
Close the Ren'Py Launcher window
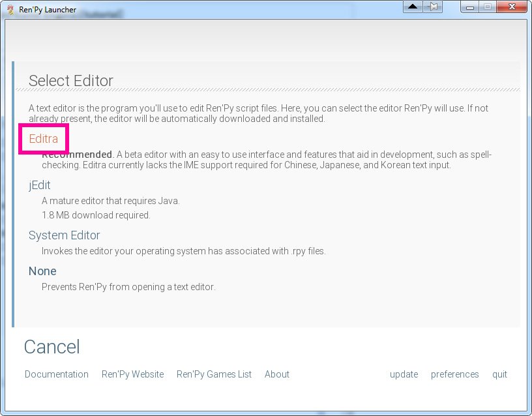coord(512,7)
